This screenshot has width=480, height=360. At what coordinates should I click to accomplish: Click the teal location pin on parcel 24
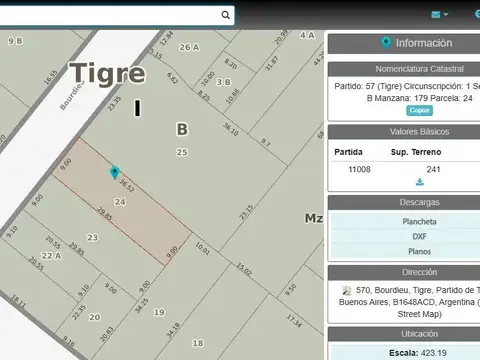[x=115, y=173]
